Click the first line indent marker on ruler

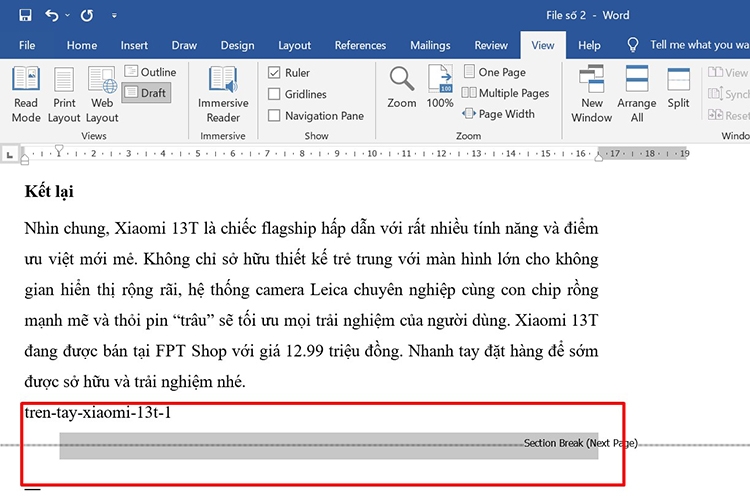click(x=59, y=150)
